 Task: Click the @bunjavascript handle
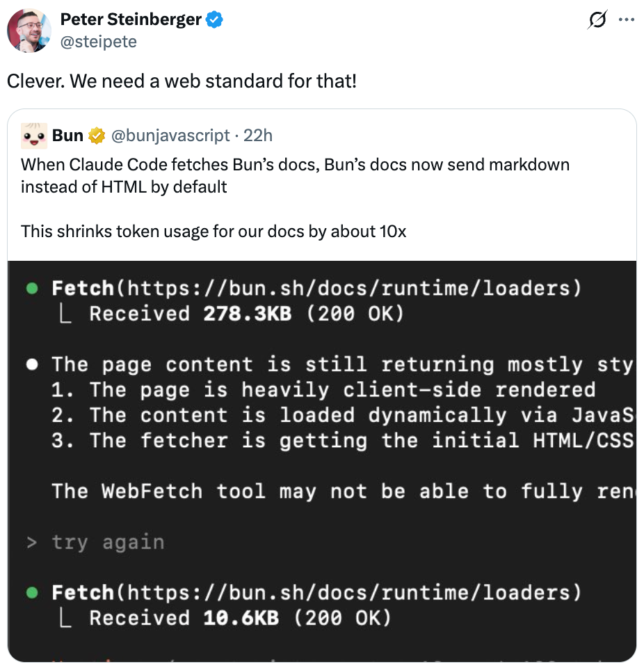pyautogui.click(x=170, y=135)
